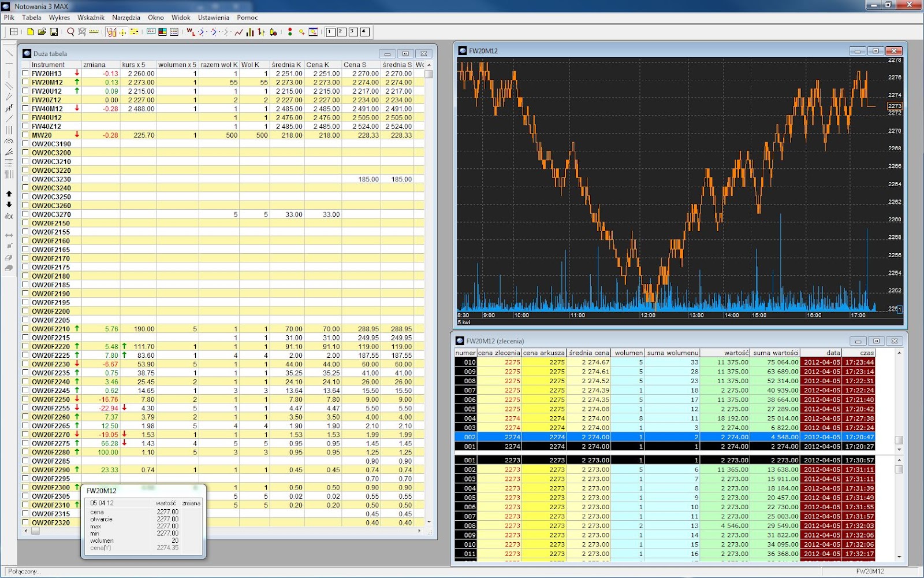The height and width of the screenshot is (578, 924).
Task: Tick the FW20H13 row checkbox
Action: 25,73
